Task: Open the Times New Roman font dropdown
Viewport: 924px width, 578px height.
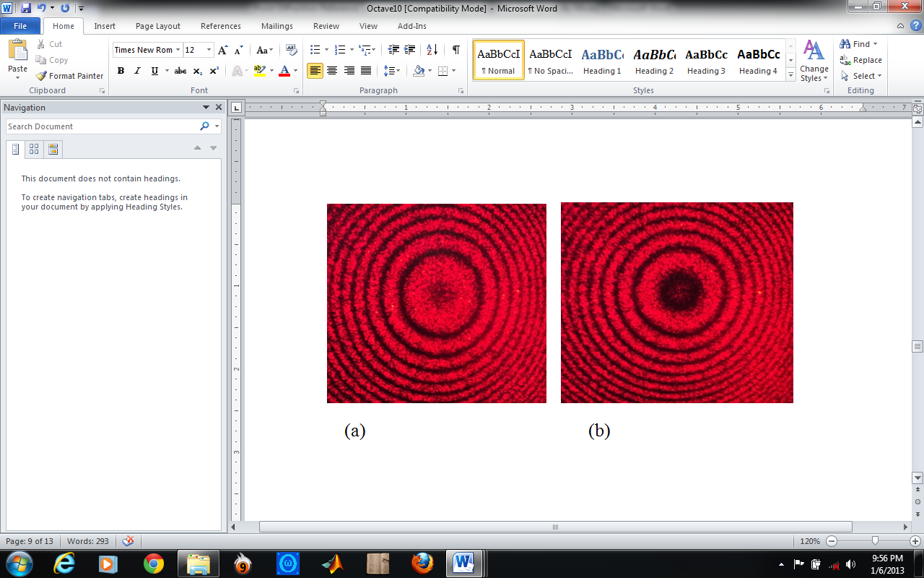Action: tap(178, 50)
